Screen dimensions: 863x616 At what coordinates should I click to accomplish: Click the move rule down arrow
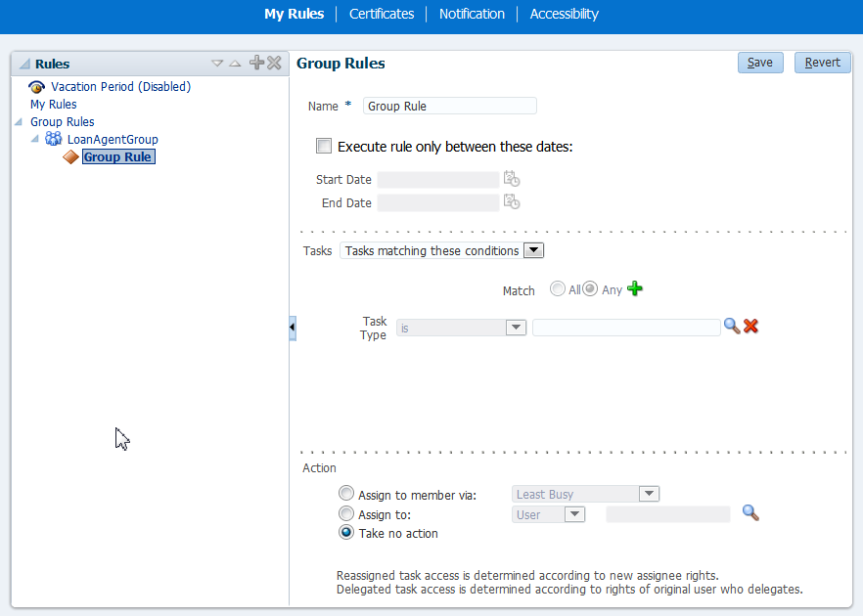pos(217,64)
